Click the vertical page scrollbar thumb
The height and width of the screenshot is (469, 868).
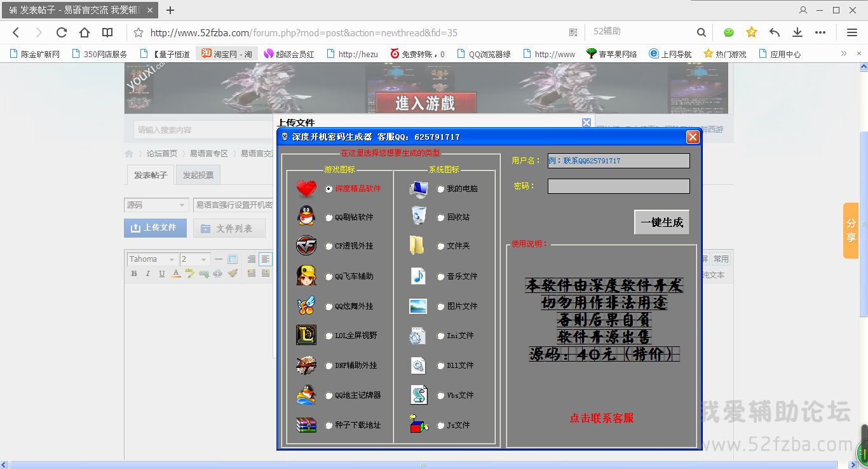[863, 222]
